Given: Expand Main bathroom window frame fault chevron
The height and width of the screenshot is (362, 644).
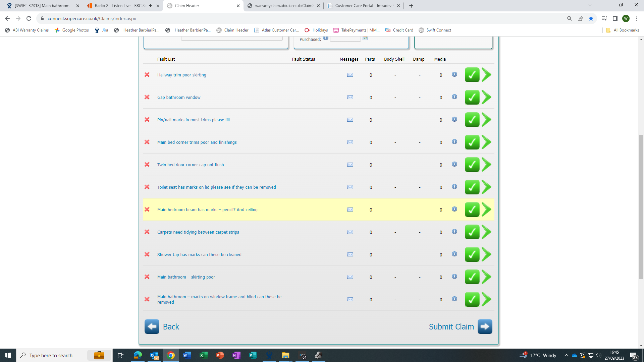Looking at the screenshot, I should 486,299.
